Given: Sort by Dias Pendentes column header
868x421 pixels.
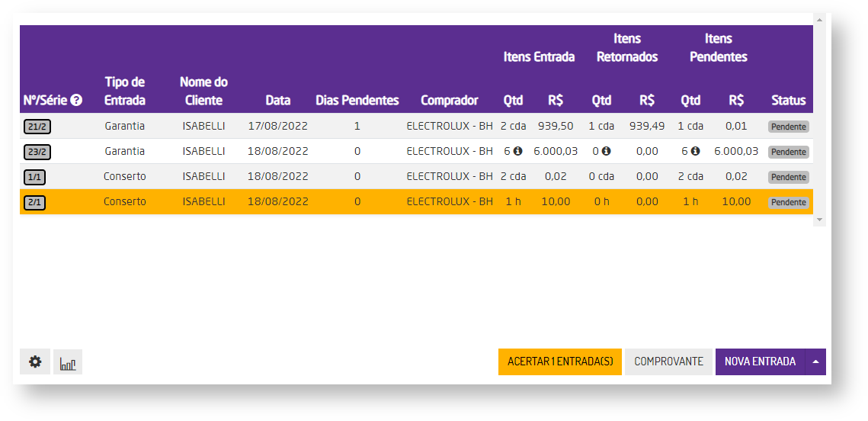Looking at the screenshot, I should [x=357, y=101].
